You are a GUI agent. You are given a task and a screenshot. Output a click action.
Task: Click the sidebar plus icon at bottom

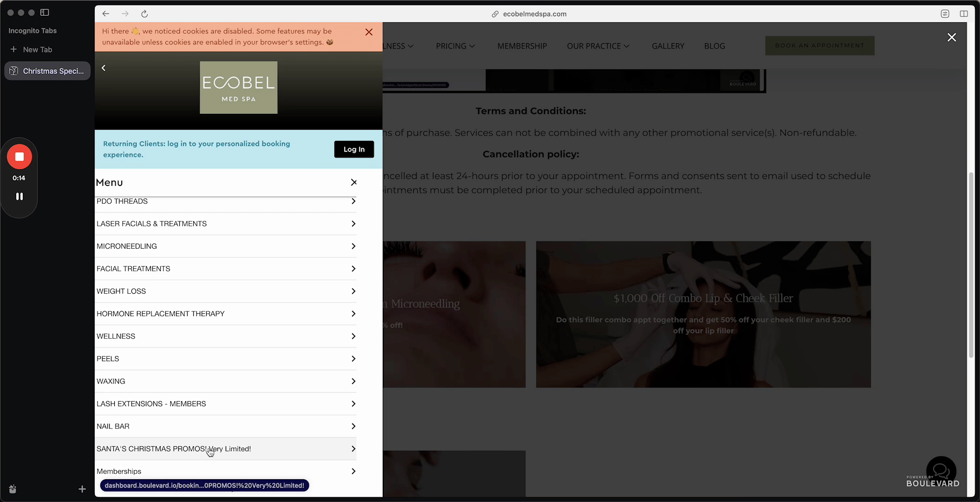coord(82,489)
